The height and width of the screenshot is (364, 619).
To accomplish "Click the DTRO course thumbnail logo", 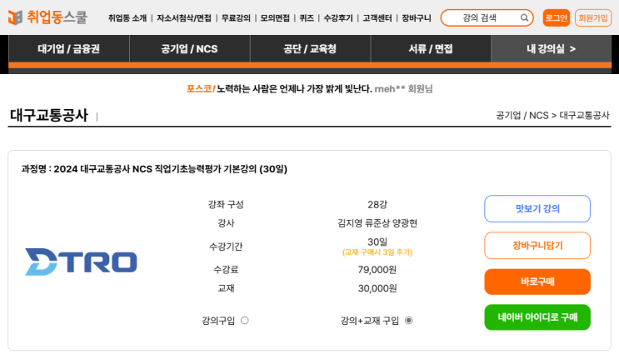I will [x=81, y=262].
